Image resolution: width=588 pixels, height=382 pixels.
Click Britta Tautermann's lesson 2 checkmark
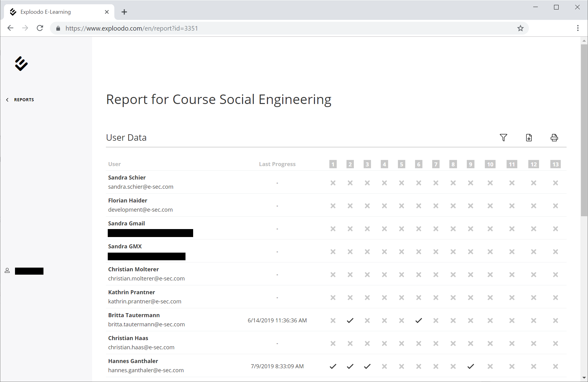[350, 321]
